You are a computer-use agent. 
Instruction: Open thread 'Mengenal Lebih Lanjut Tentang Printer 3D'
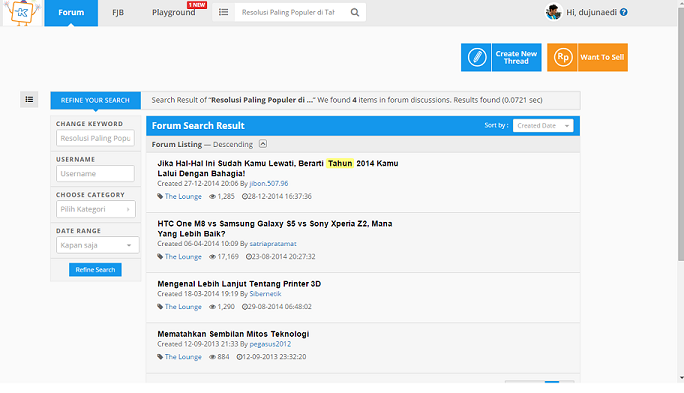point(239,284)
